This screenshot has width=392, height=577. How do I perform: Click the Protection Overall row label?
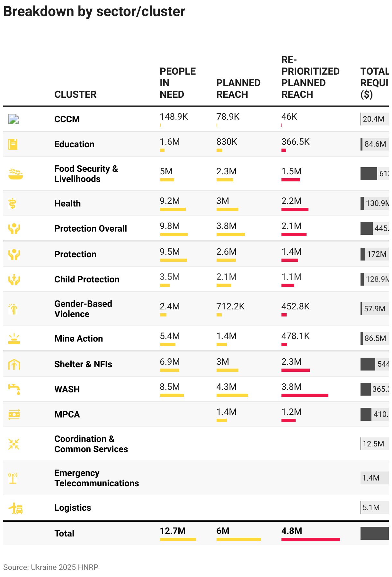pos(91,228)
